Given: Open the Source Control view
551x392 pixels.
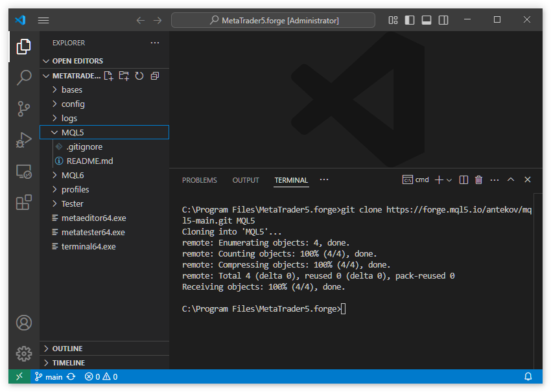Looking at the screenshot, I should point(23,109).
